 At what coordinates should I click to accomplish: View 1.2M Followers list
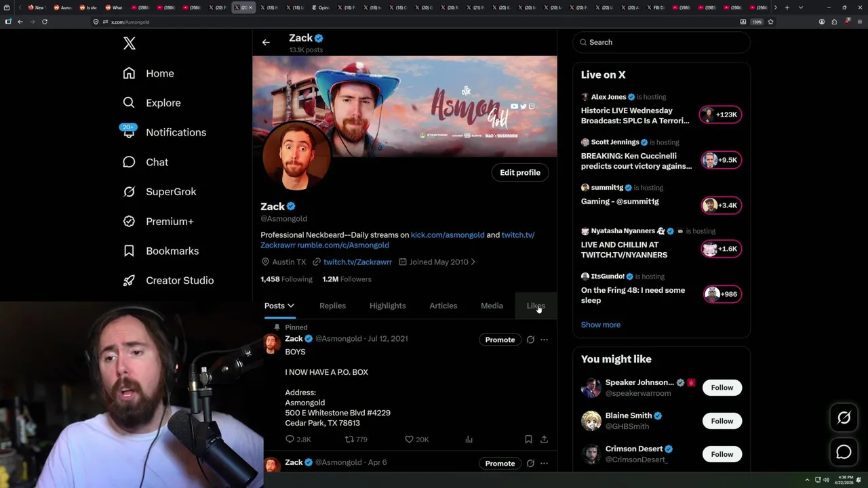coord(347,279)
